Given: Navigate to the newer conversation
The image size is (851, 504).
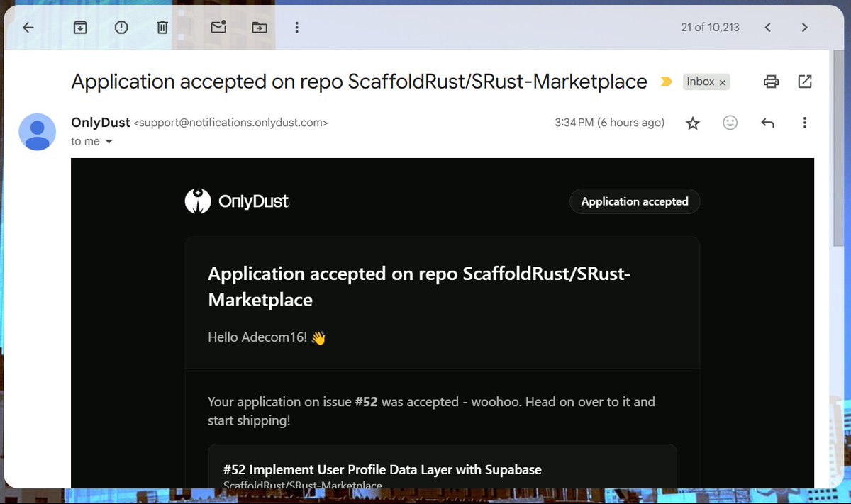Looking at the screenshot, I should 768,27.
